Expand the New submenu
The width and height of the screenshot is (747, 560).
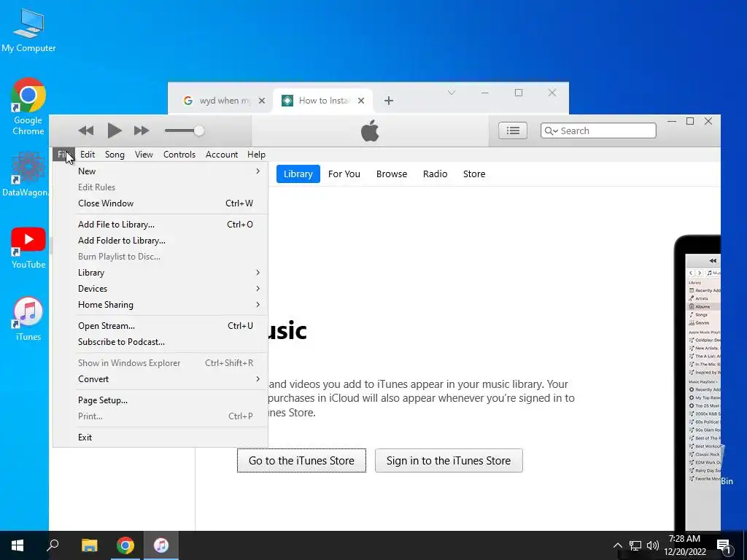click(x=160, y=171)
